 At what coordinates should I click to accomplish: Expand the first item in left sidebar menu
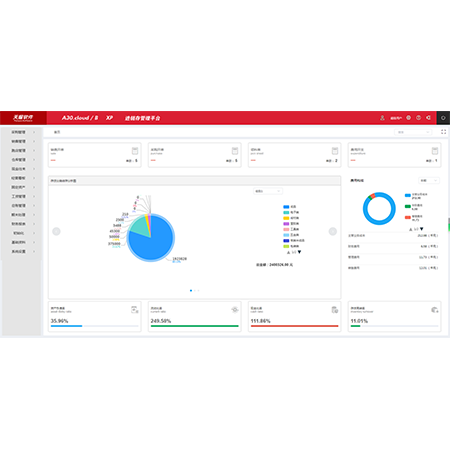tap(22, 132)
